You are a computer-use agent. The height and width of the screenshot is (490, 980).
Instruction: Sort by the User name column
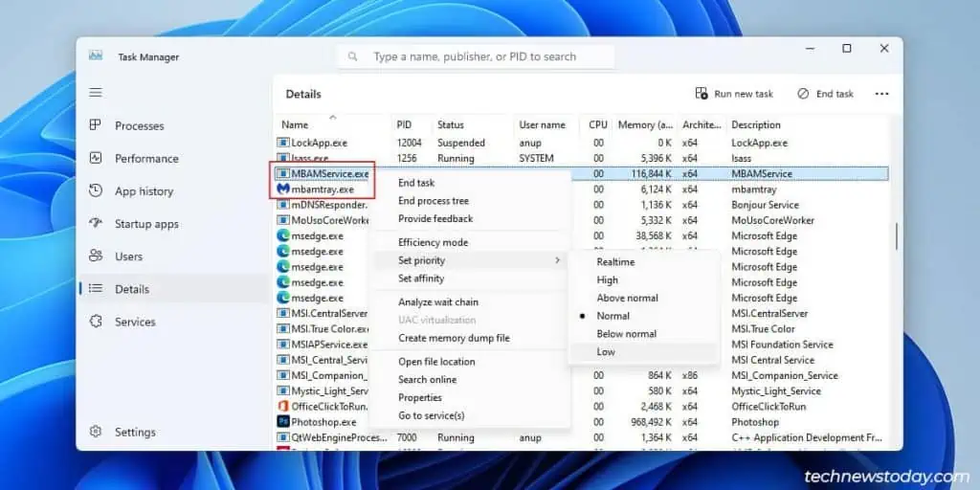(x=546, y=124)
